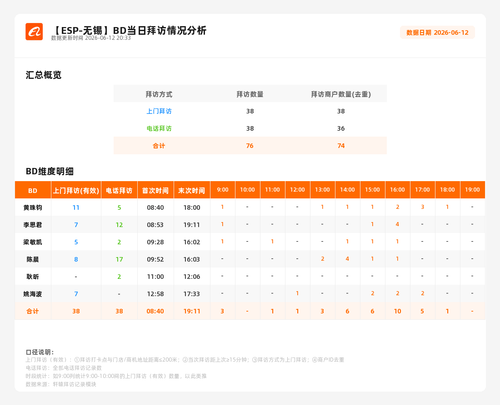Image resolution: width=500 pixels, height=405 pixels.
Task: Open the blue 上门拜访 link in summary
Action: click(159, 111)
